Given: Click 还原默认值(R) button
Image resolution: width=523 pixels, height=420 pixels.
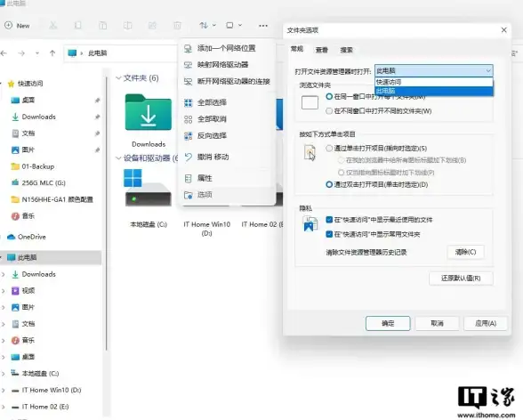Looking at the screenshot, I should point(461,279).
